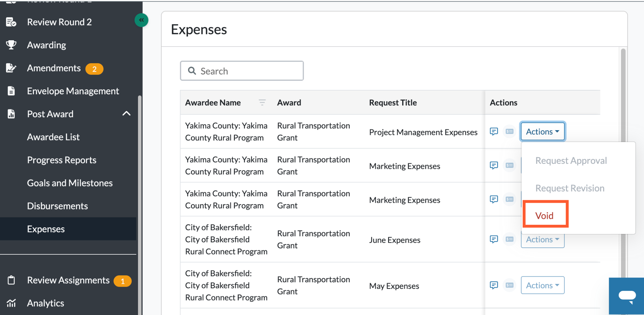Open Analytics in the sidebar

click(x=46, y=303)
